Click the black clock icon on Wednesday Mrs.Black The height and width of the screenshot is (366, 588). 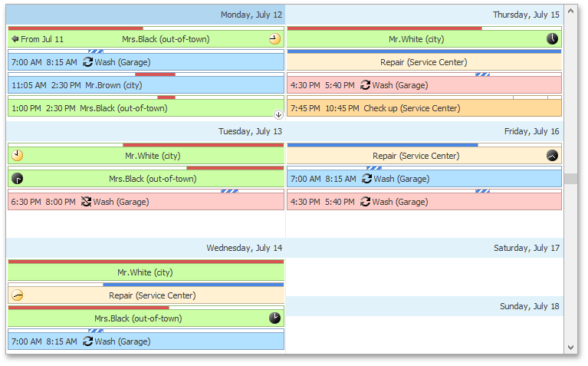coord(275,318)
